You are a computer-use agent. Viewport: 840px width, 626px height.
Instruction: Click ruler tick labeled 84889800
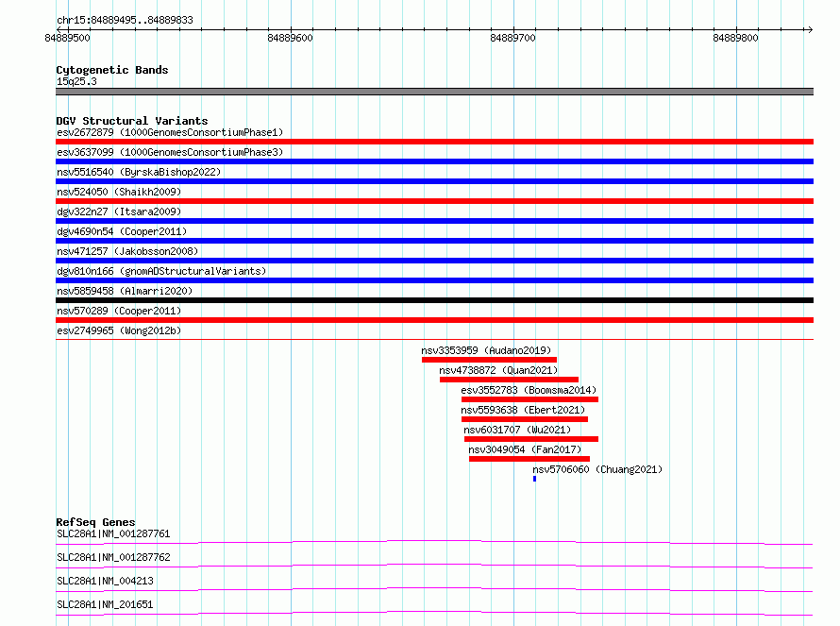tap(735, 38)
